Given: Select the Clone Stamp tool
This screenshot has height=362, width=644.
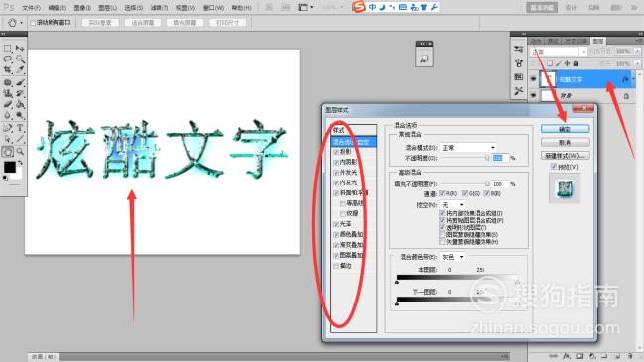Looking at the screenshot, I should coord(7,93).
